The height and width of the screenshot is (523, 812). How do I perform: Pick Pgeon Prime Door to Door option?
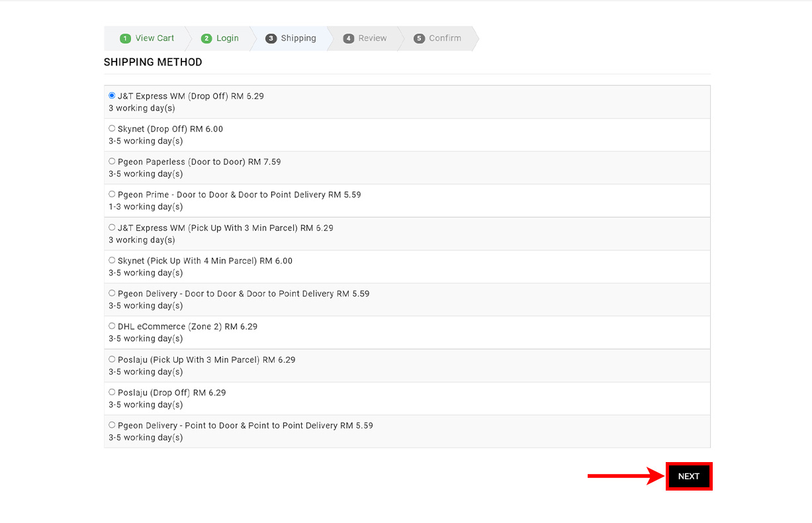[x=112, y=195]
